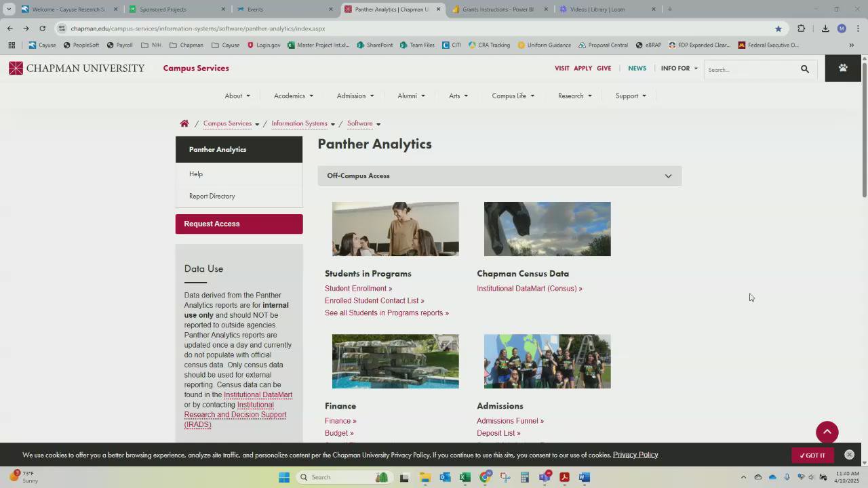
Task: Click the search magnifier icon on Chapman site
Action: (x=805, y=69)
